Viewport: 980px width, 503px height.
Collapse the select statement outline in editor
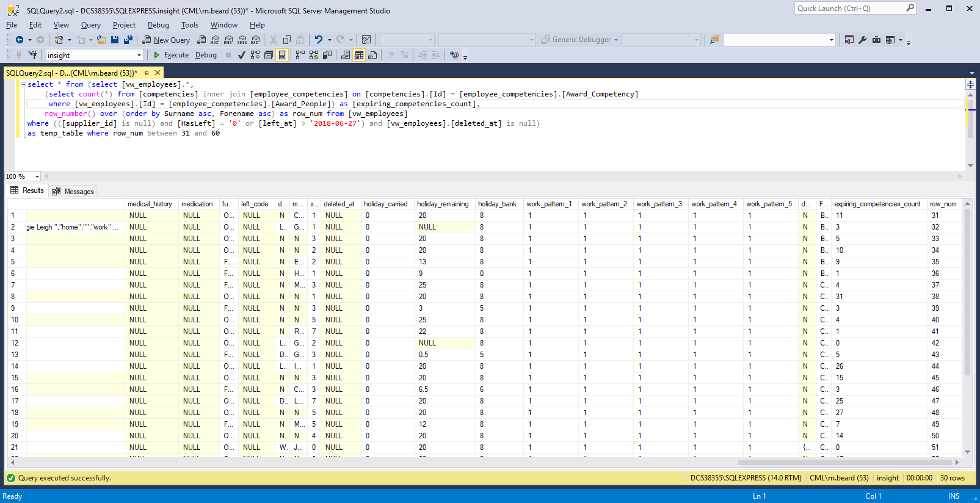(x=23, y=85)
